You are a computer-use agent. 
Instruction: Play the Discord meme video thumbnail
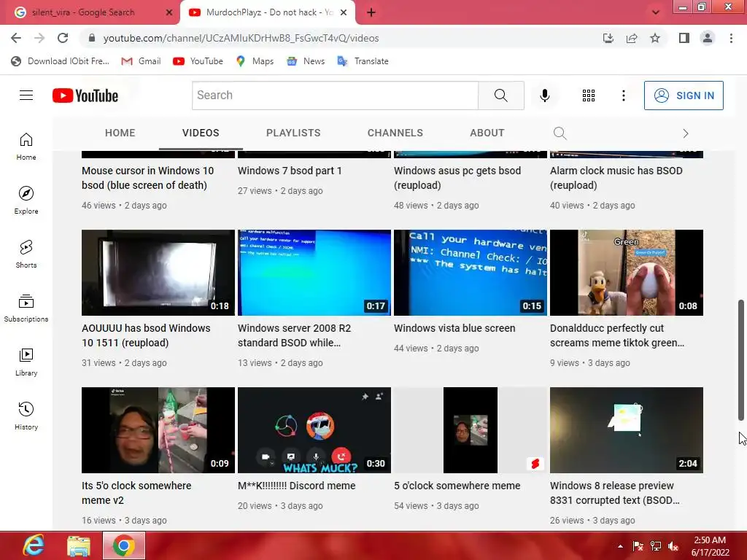point(314,430)
